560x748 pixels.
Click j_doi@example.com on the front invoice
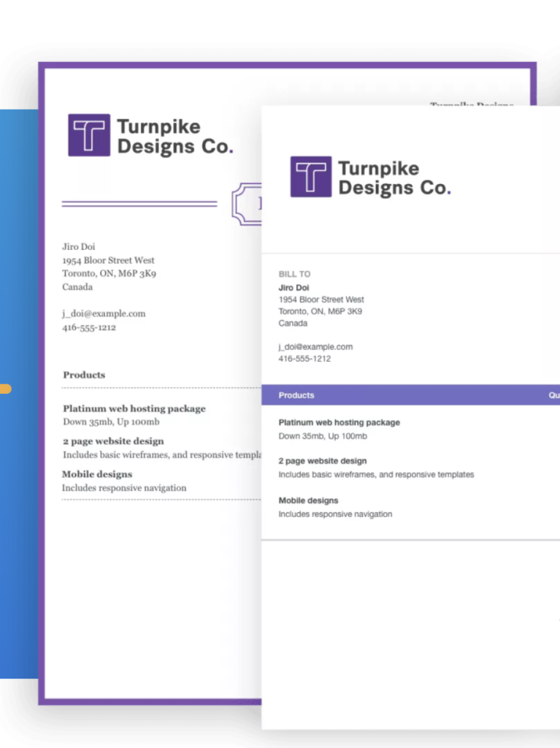coord(315,347)
